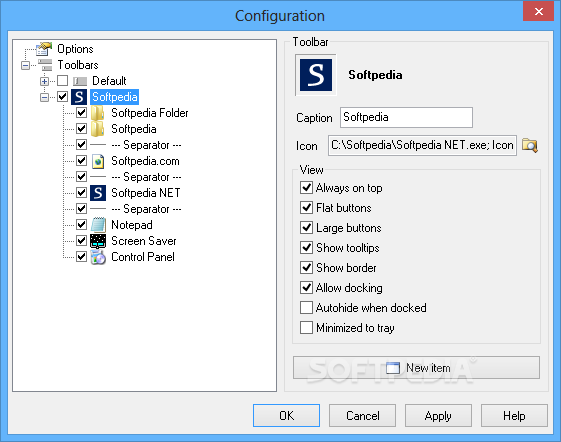Click the Softpedia Folder folder icon
The height and width of the screenshot is (442, 561).
coord(97,113)
